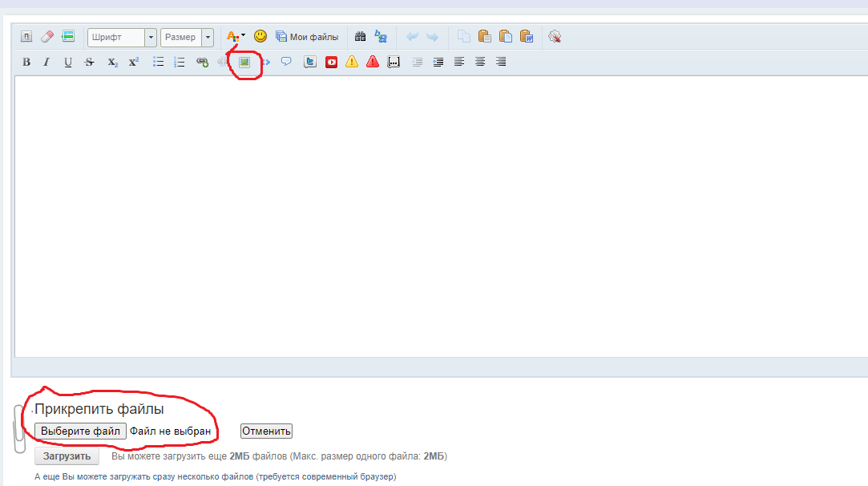Open the Шрифт font dropdown
The width and height of the screenshot is (868, 486).
tap(151, 37)
